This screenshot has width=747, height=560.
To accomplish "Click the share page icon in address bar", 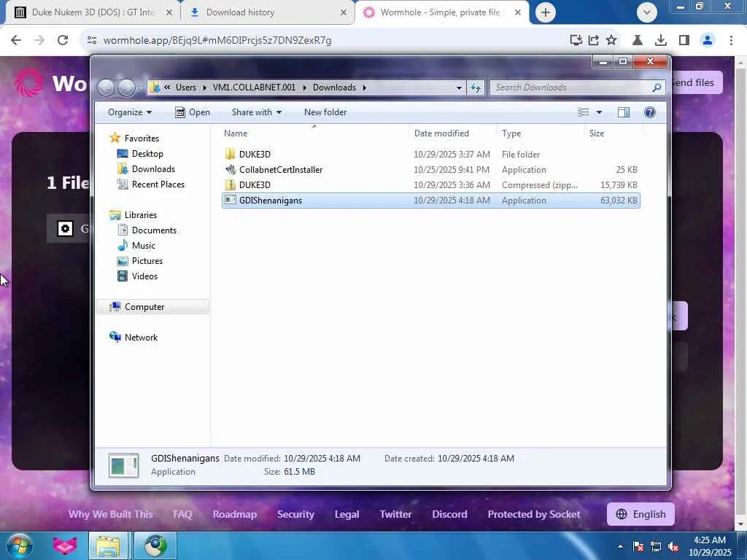I will pos(594,41).
